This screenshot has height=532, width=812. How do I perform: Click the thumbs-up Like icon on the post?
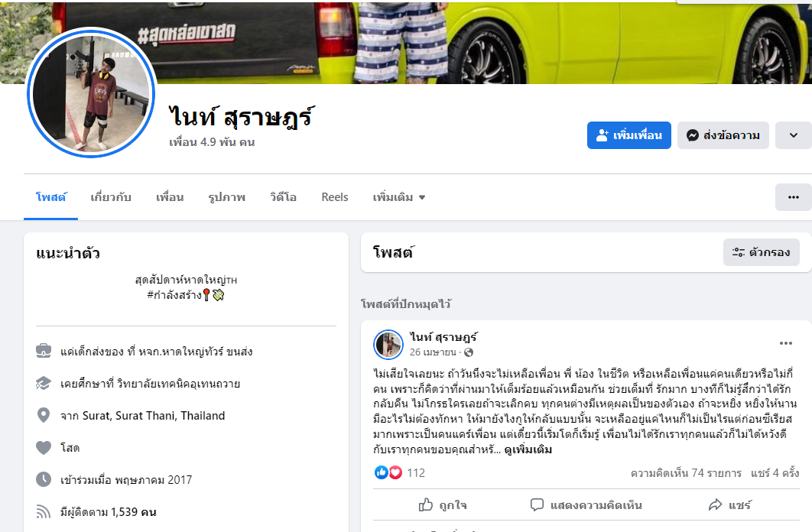tap(426, 504)
